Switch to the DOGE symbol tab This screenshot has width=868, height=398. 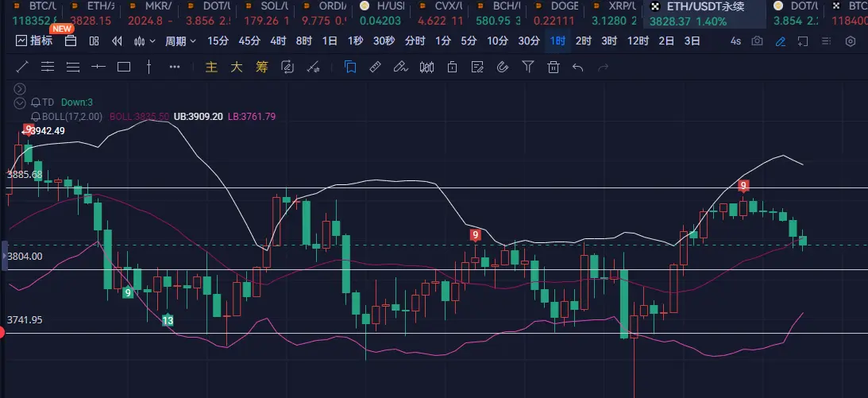[x=556, y=14]
